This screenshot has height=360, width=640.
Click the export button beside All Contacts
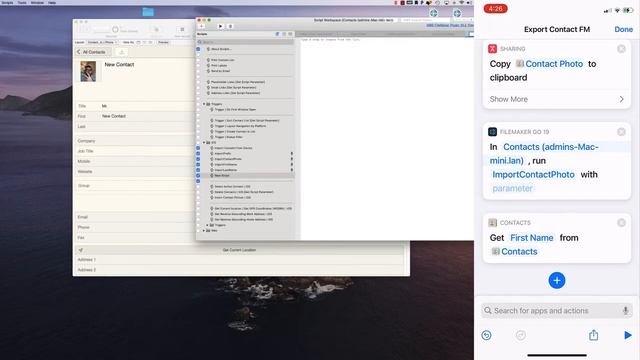(x=121, y=52)
